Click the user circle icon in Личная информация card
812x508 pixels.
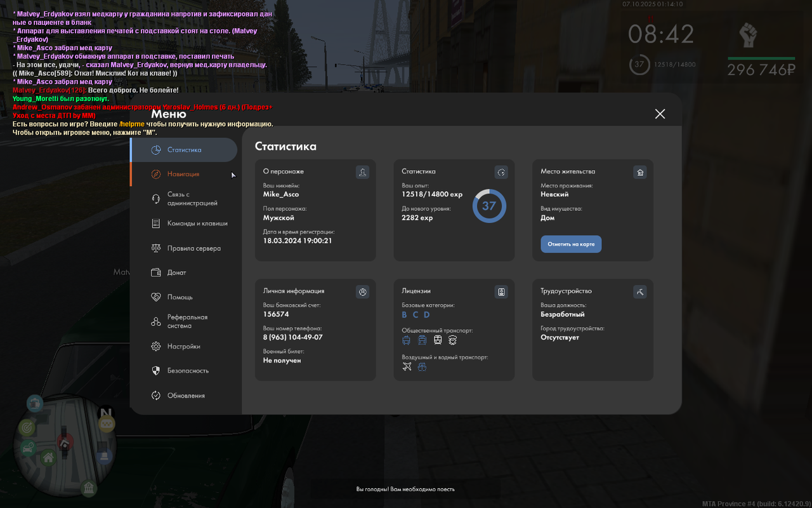pyautogui.click(x=362, y=291)
